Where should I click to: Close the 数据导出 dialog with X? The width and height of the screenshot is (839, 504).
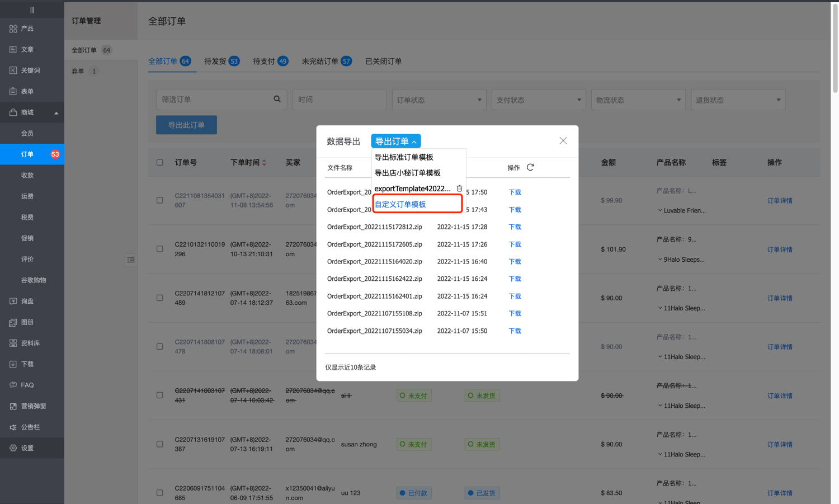[563, 141]
